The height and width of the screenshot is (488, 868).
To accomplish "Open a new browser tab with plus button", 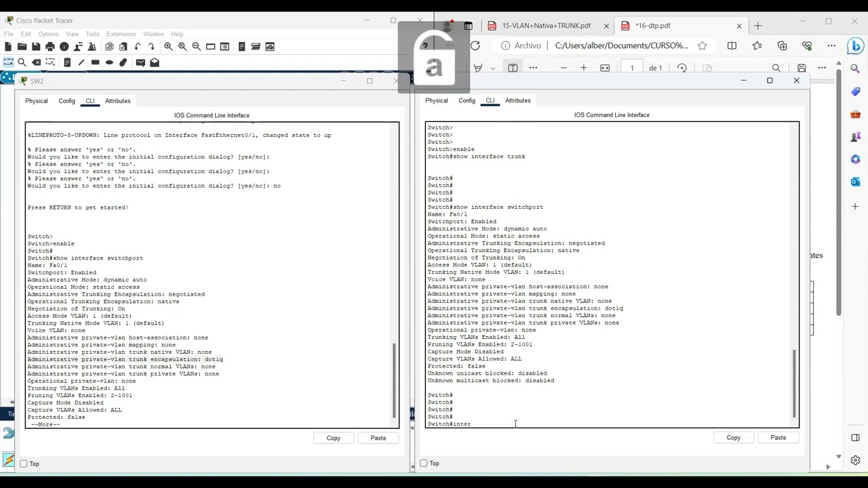I will [x=758, y=26].
